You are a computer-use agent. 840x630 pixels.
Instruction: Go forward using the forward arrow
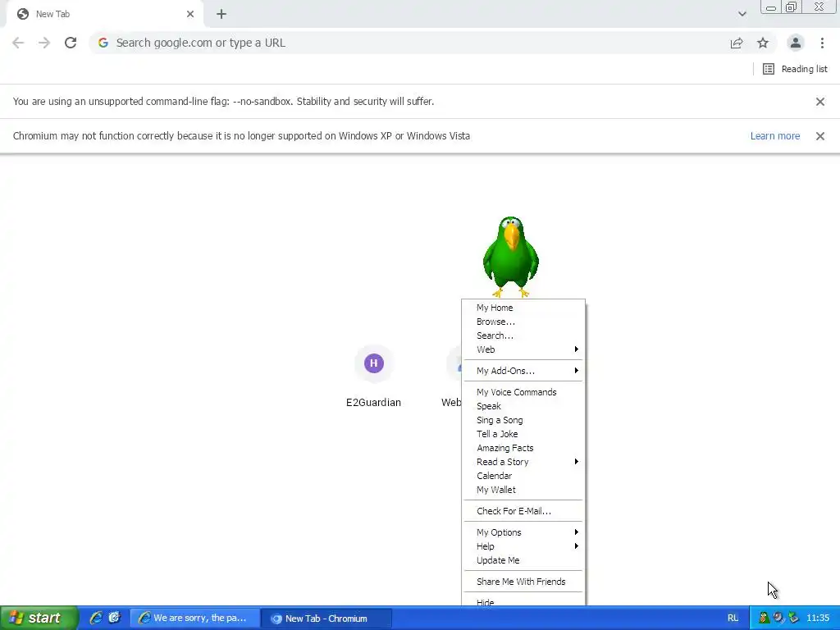tap(44, 43)
